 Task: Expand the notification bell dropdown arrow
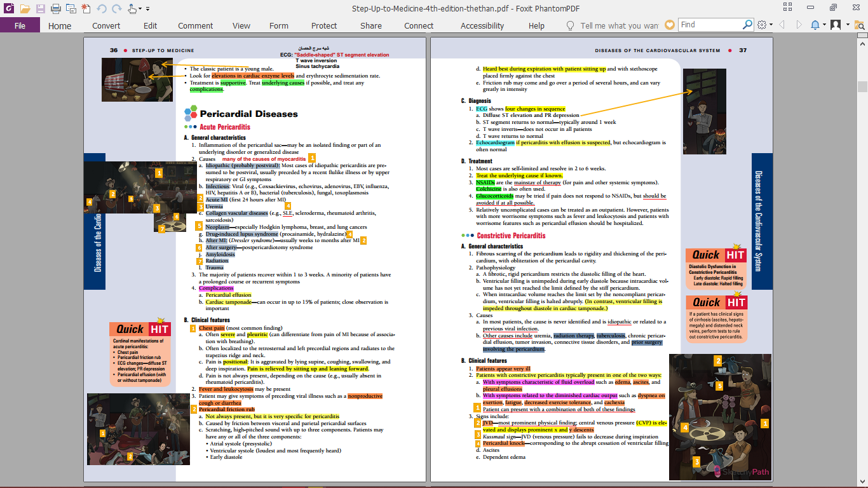point(825,25)
